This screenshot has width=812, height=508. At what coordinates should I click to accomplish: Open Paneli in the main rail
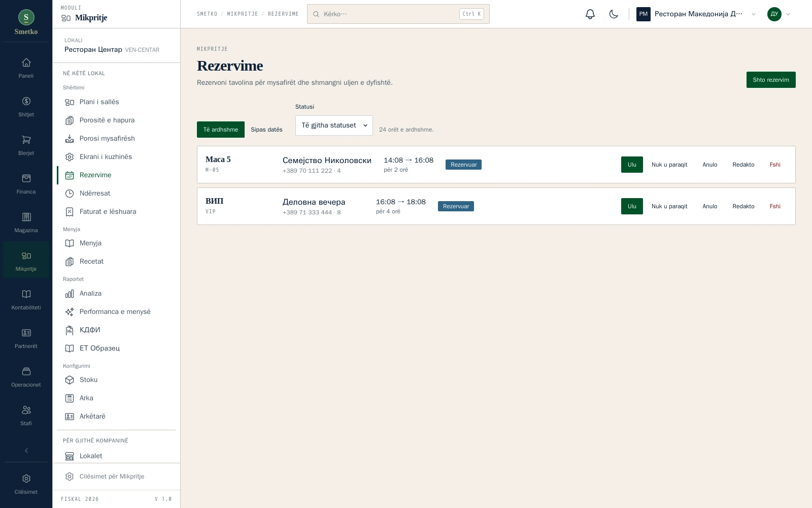click(26, 68)
